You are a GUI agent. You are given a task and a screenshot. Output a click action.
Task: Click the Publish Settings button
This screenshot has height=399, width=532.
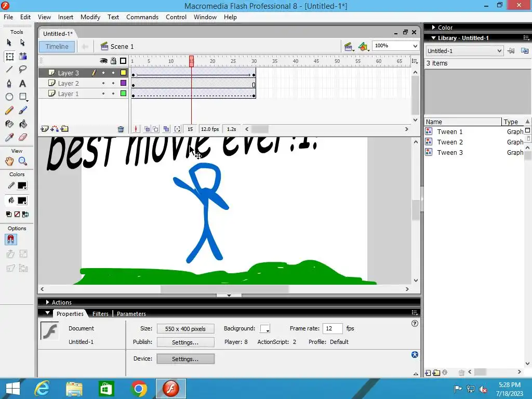pyautogui.click(x=185, y=342)
